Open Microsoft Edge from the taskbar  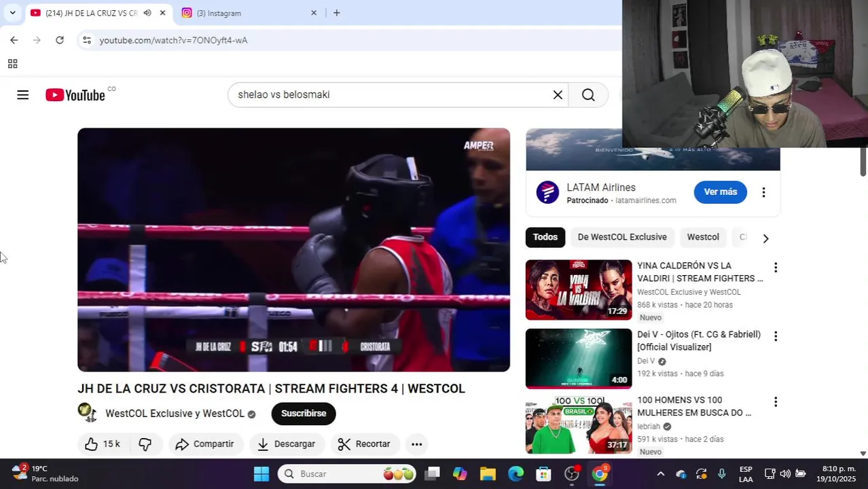(x=516, y=474)
